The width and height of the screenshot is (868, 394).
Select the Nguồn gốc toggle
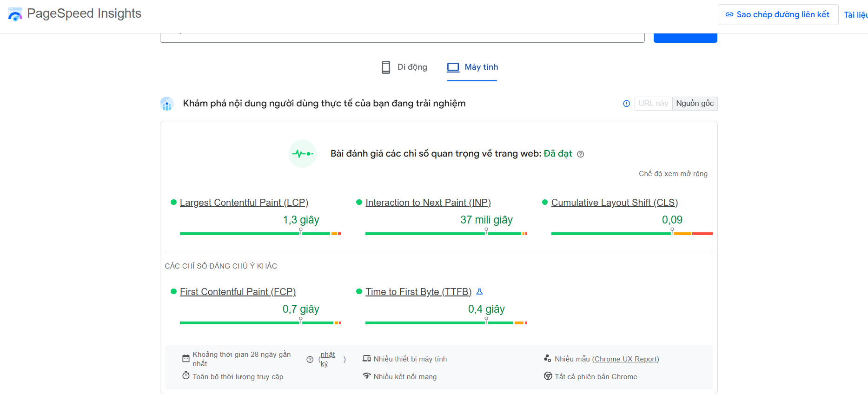695,103
